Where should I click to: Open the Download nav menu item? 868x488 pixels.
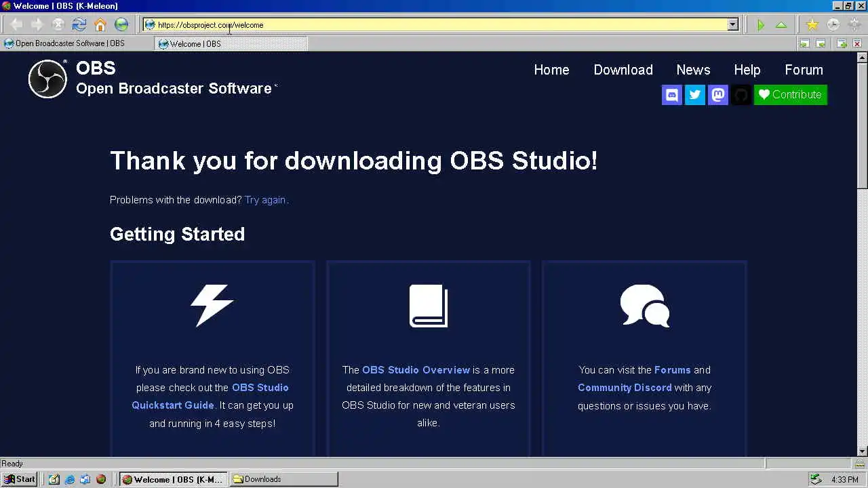pos(623,70)
